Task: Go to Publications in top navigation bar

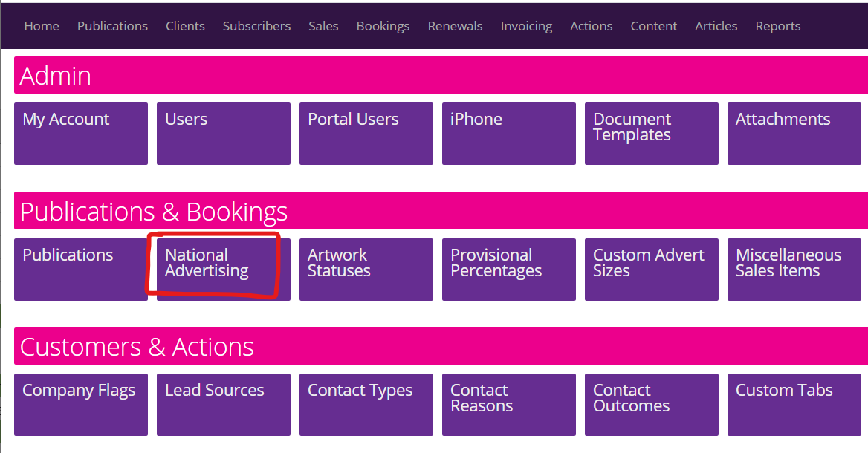Action: click(x=112, y=26)
